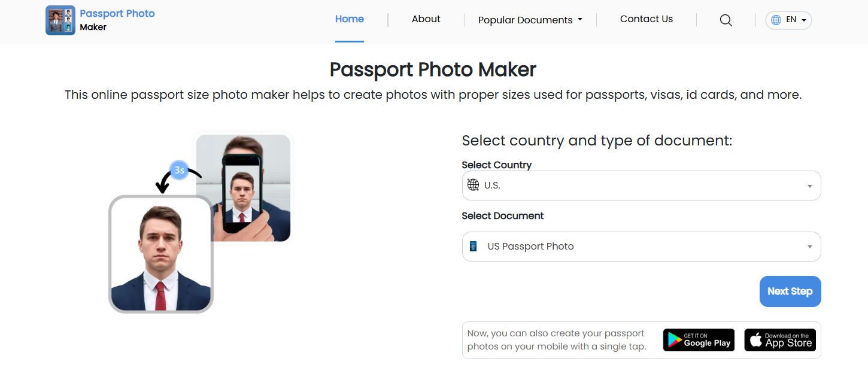868x386 pixels.
Task: Click the Passport Photo Maker logo icon
Action: 60,20
